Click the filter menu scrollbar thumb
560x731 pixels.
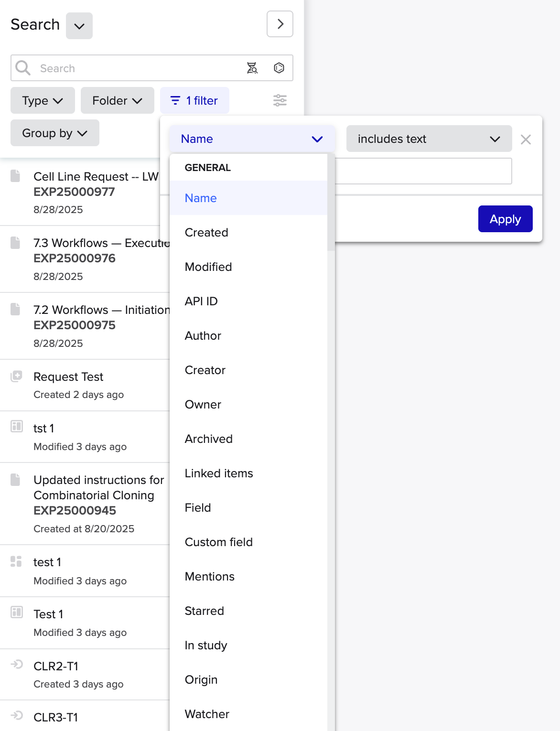coord(331,202)
